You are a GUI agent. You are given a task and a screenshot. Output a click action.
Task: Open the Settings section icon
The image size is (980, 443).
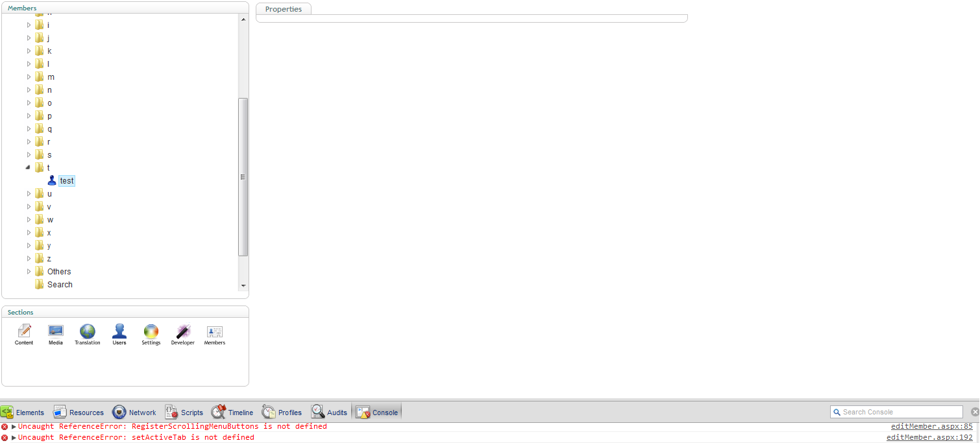tap(151, 332)
